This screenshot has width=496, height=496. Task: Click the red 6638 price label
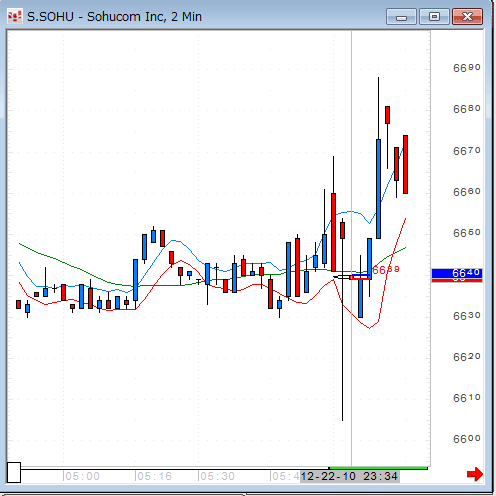pyautogui.click(x=386, y=270)
